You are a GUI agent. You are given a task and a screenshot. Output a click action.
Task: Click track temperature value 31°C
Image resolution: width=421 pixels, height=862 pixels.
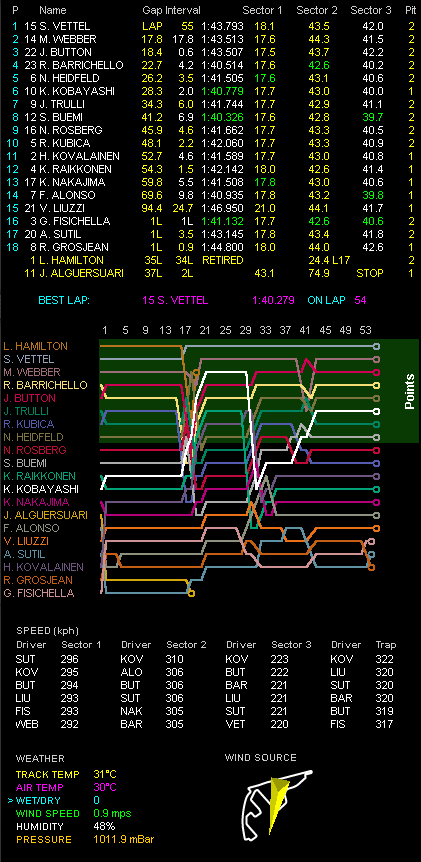coord(104,775)
